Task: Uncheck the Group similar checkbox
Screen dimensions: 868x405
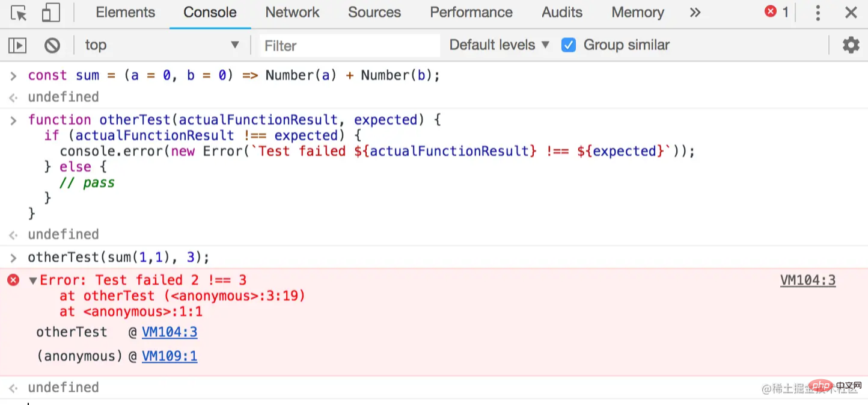Action: (568, 45)
